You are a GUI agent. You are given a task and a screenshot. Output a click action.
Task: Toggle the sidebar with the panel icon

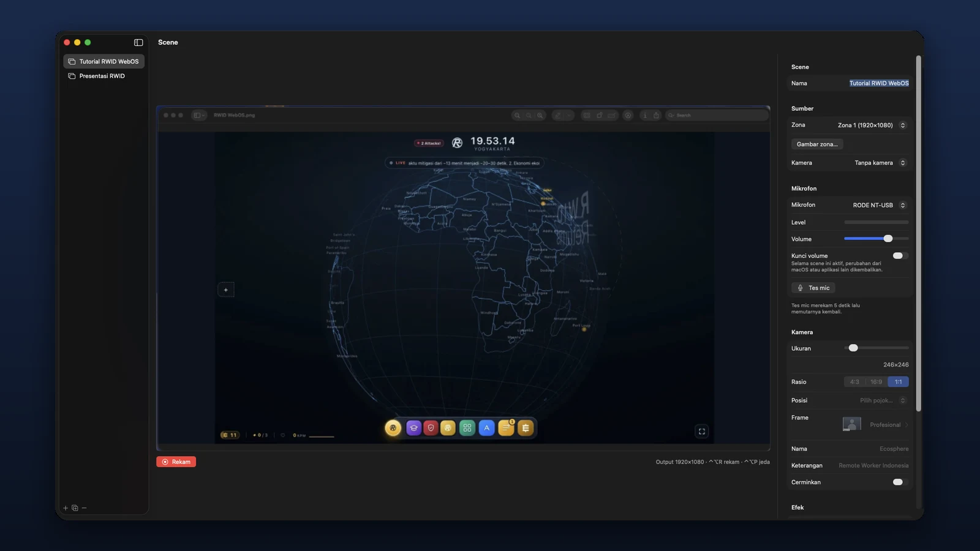138,42
